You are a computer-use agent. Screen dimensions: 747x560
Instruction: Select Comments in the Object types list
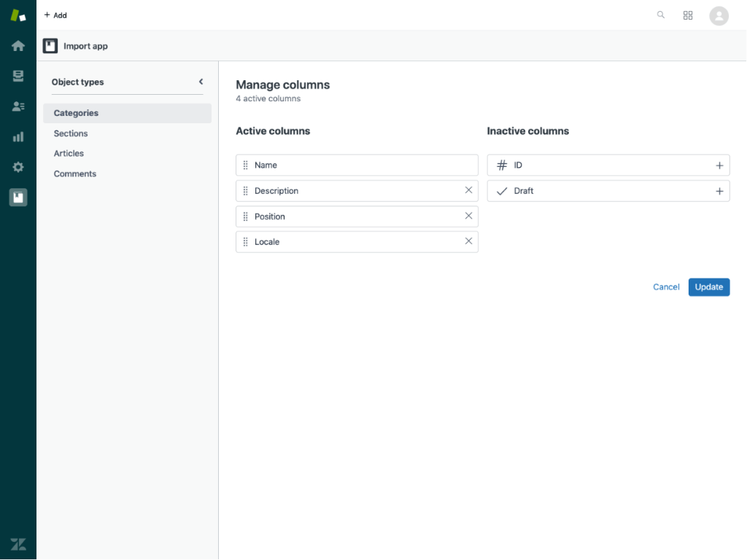[x=74, y=174]
